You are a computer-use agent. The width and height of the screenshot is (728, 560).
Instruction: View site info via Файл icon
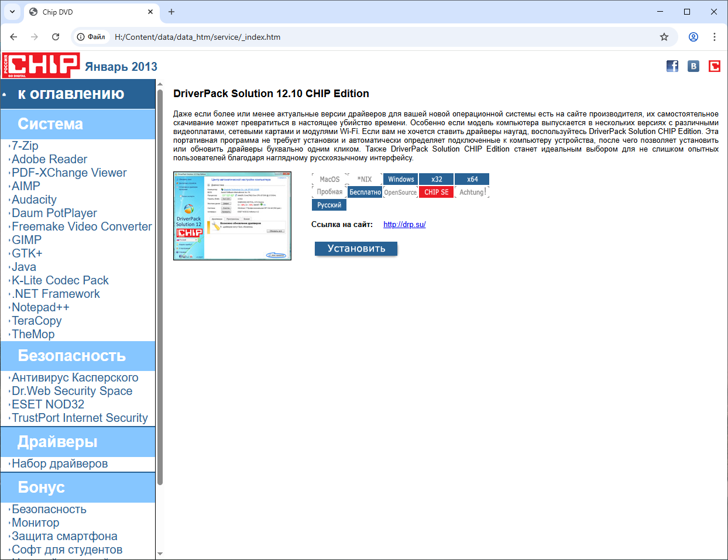click(x=91, y=37)
